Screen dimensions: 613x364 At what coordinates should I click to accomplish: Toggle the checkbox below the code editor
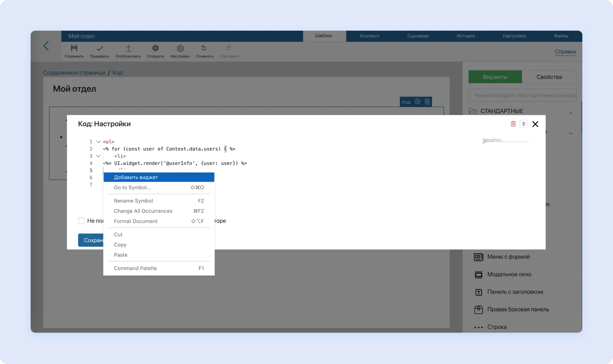(x=81, y=221)
